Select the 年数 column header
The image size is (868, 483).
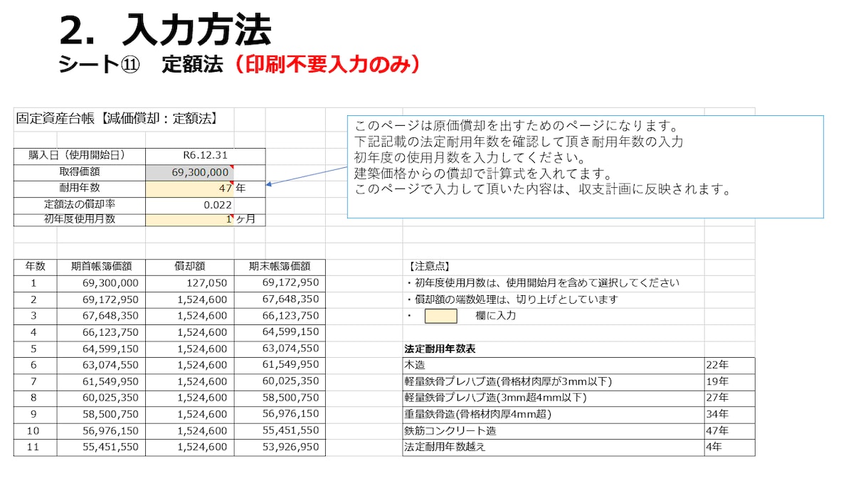36,267
